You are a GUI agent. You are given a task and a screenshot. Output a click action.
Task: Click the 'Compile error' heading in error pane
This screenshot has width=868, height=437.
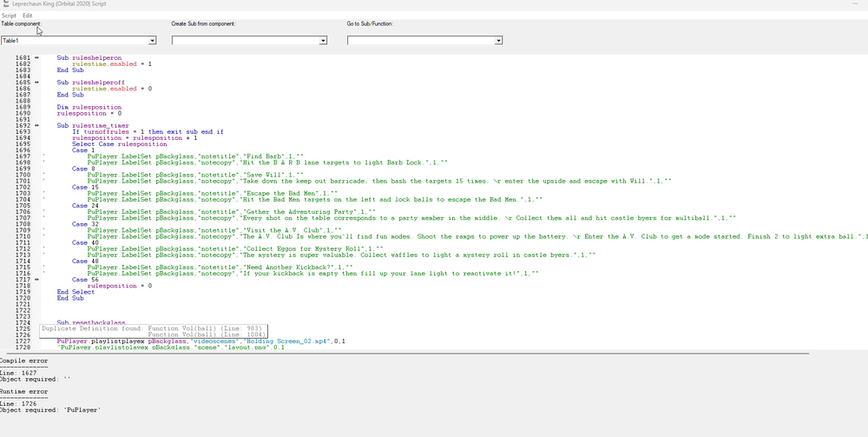(x=23, y=361)
